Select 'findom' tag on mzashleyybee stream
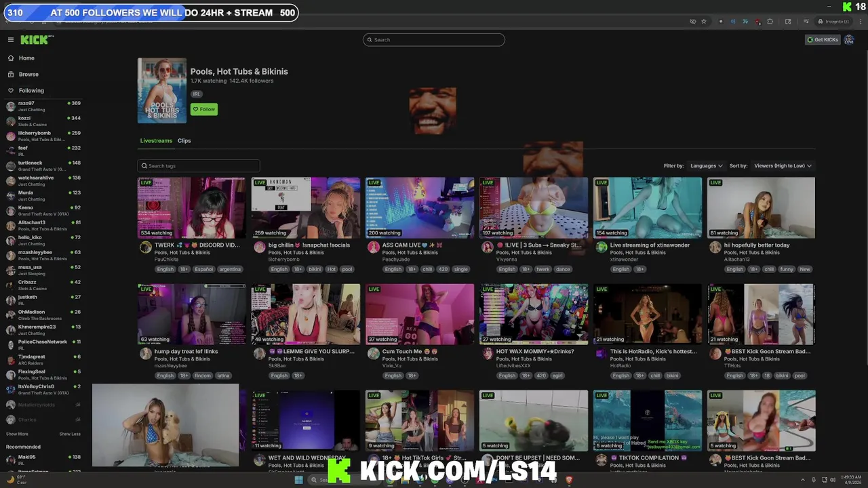Viewport: 868px width, 488px height. (203, 375)
